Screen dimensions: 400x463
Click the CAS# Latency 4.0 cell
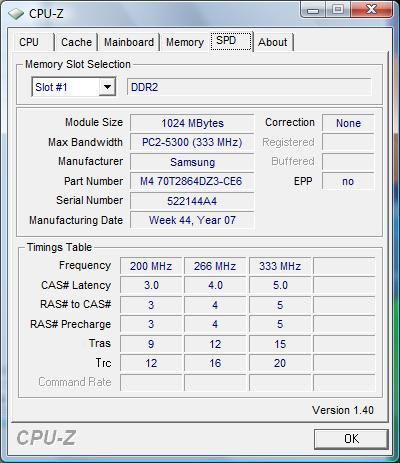215,285
